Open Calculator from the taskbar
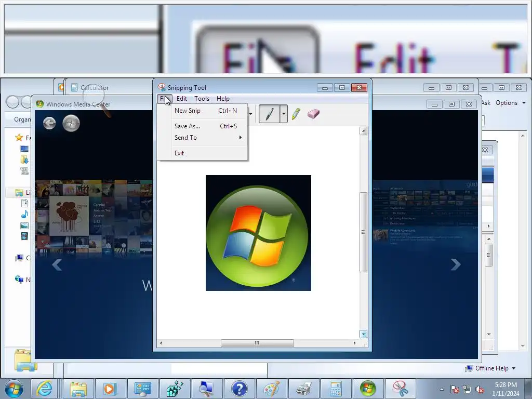 point(336,389)
